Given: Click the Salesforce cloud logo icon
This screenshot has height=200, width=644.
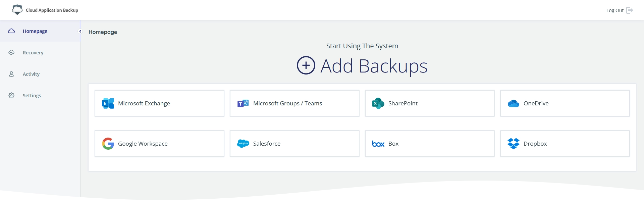Looking at the screenshot, I should pos(243,144).
